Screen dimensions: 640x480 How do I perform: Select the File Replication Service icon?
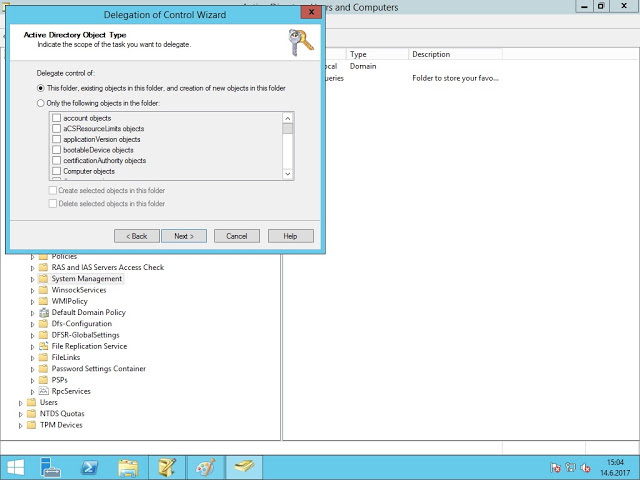[43, 346]
